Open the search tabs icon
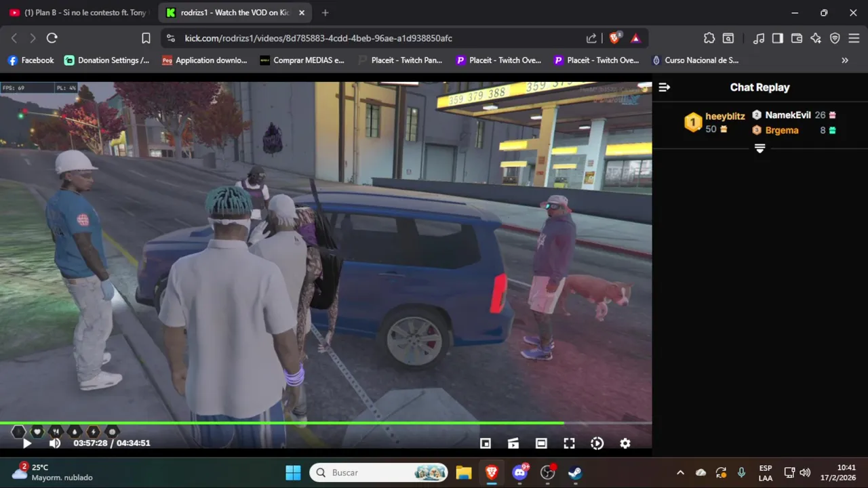Image resolution: width=868 pixels, height=488 pixels. [x=728, y=39]
